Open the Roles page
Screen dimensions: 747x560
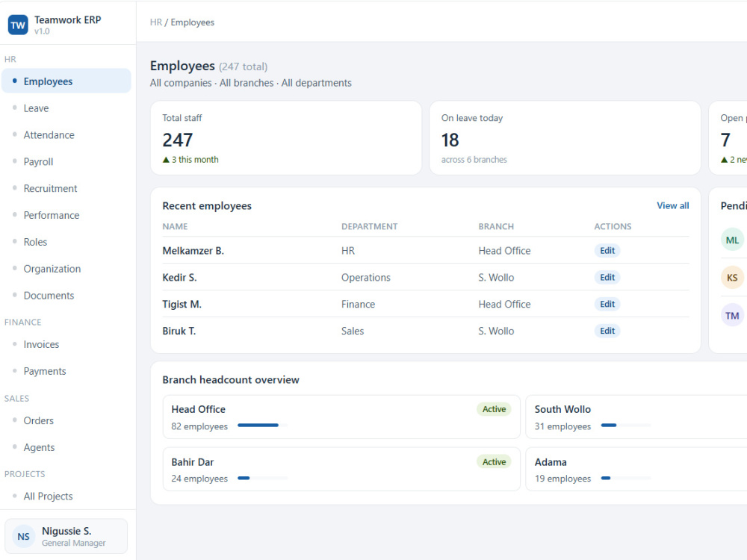[x=66, y=241]
